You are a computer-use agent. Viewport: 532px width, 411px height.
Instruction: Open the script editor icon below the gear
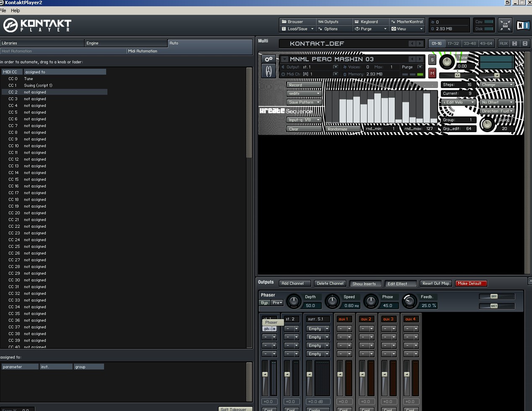269,72
